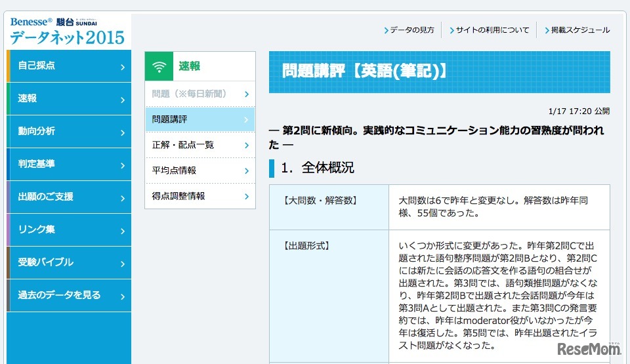Open 自己採点 in the left sidebar
The height and width of the screenshot is (364, 630).
click(69, 66)
